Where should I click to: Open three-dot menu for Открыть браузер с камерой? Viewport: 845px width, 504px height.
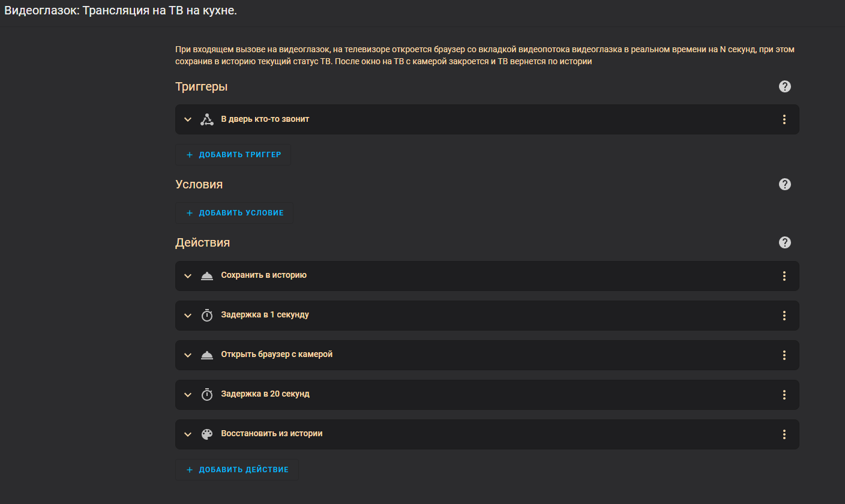tap(784, 355)
